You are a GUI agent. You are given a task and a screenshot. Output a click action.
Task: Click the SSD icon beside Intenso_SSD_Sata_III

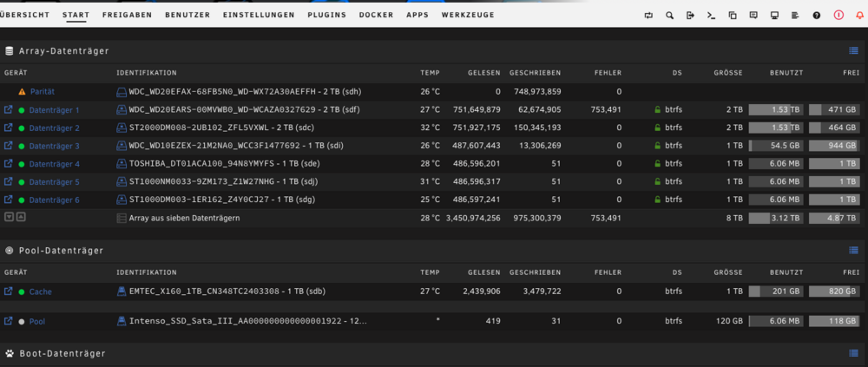pyautogui.click(x=122, y=321)
